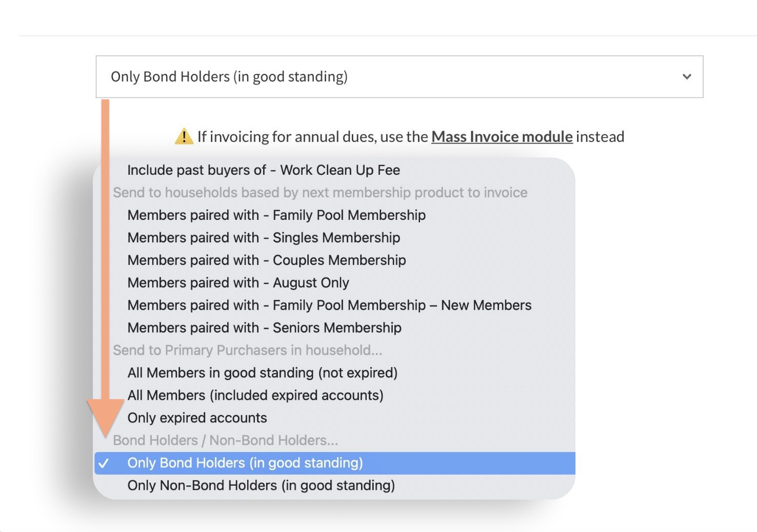This screenshot has width=757, height=532.
Task: Open the recipient selection combo box
Action: click(x=399, y=77)
